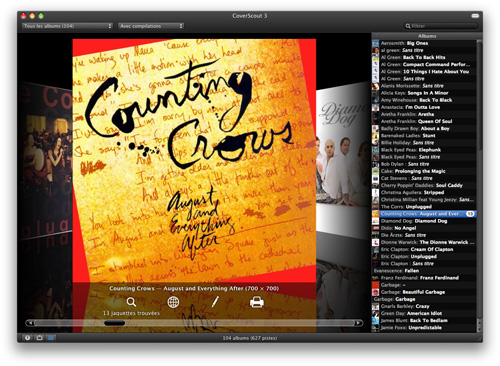Print the cover with the printer icon
500x366 pixels.
coord(257,302)
